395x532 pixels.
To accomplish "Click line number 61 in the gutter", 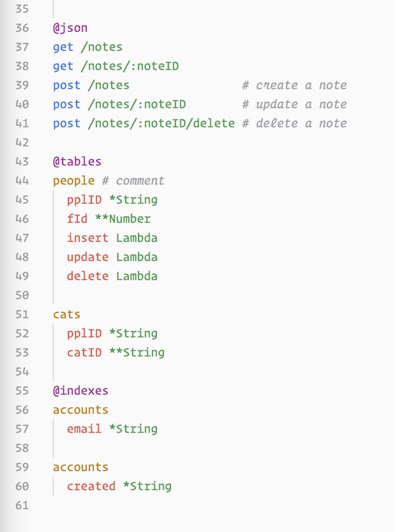I will 22,505.
